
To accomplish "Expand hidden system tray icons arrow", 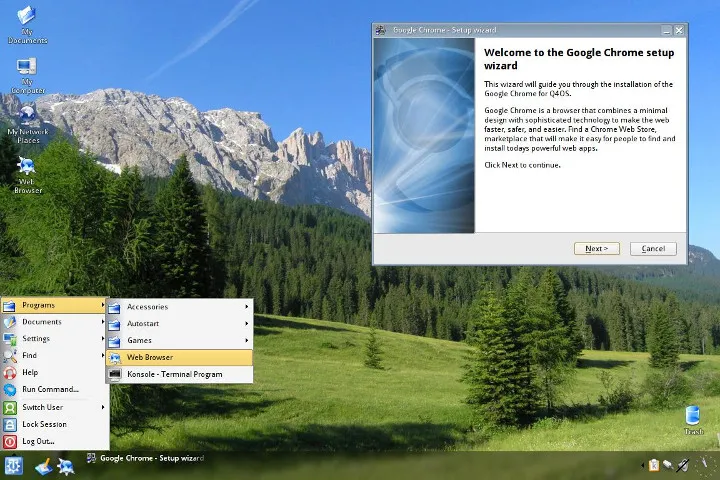I will (642, 465).
